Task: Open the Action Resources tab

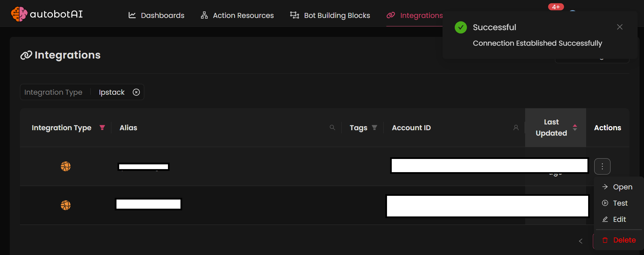Action: tap(237, 16)
